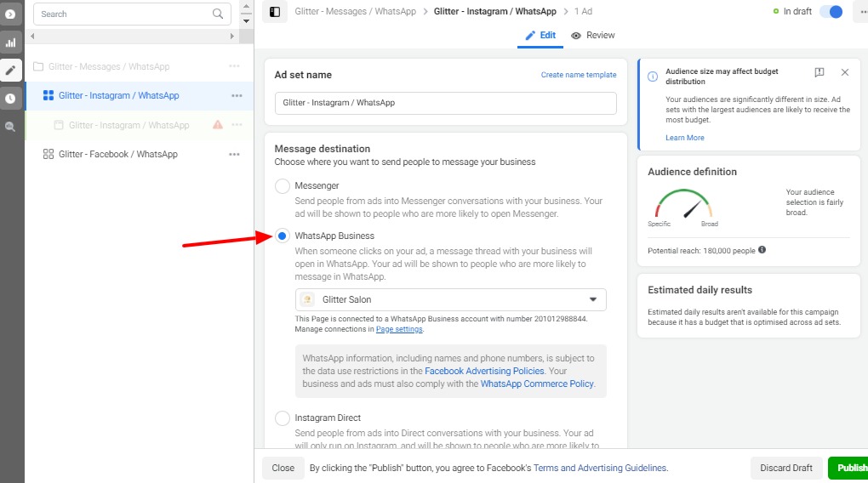
Task: Click the collapse sidebar arrow icon
Action: tap(10, 14)
